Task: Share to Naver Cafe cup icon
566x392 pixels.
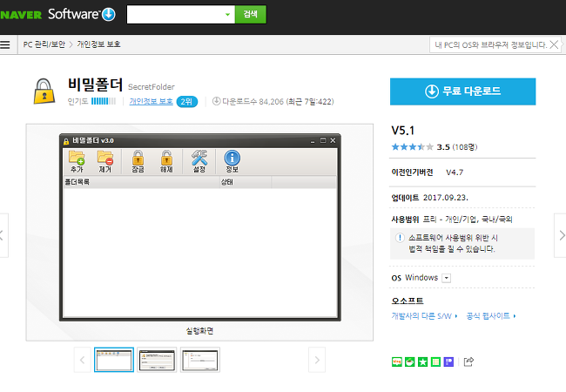Action: 410,362
